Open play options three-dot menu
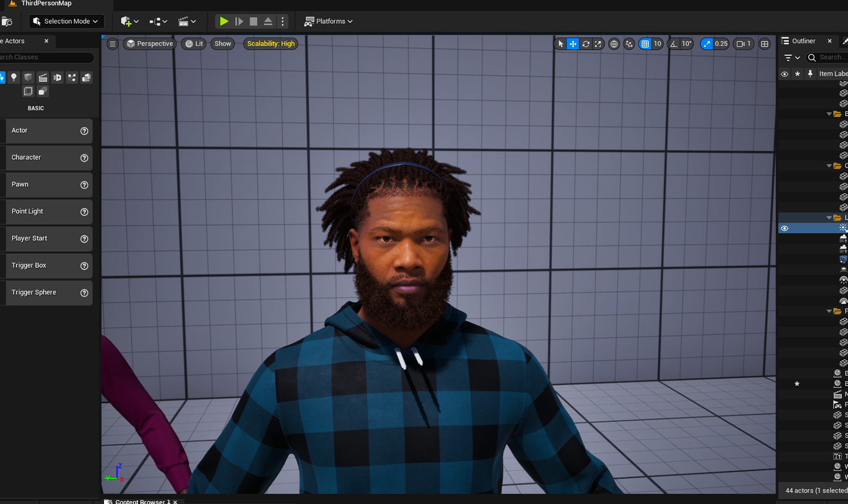The image size is (848, 504). 283,22
